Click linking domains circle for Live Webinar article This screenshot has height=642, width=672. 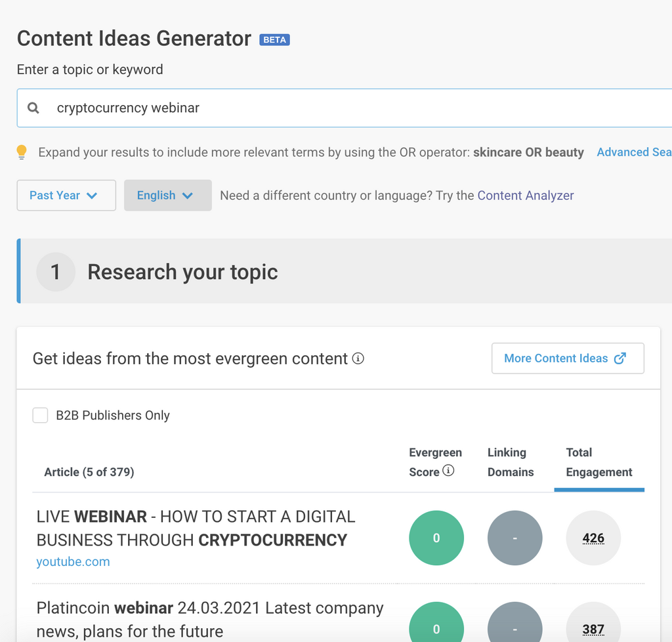tap(514, 538)
